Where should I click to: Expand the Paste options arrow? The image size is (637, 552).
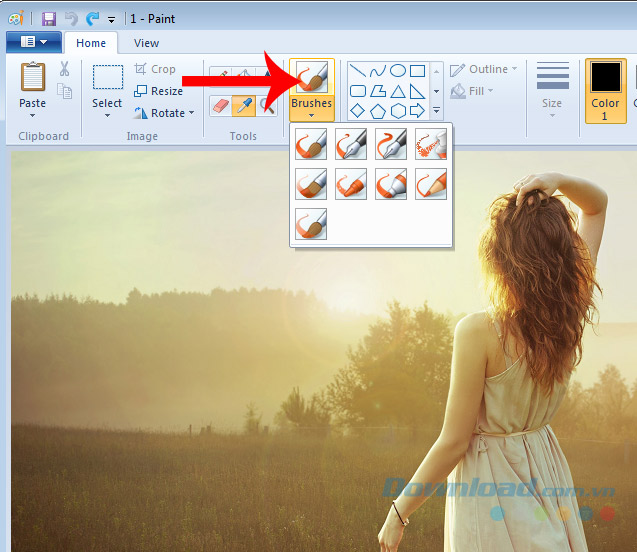tap(32, 115)
